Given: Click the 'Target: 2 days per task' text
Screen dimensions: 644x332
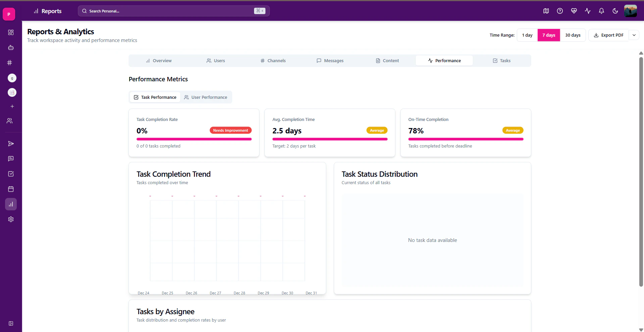Looking at the screenshot, I should pyautogui.click(x=294, y=146).
